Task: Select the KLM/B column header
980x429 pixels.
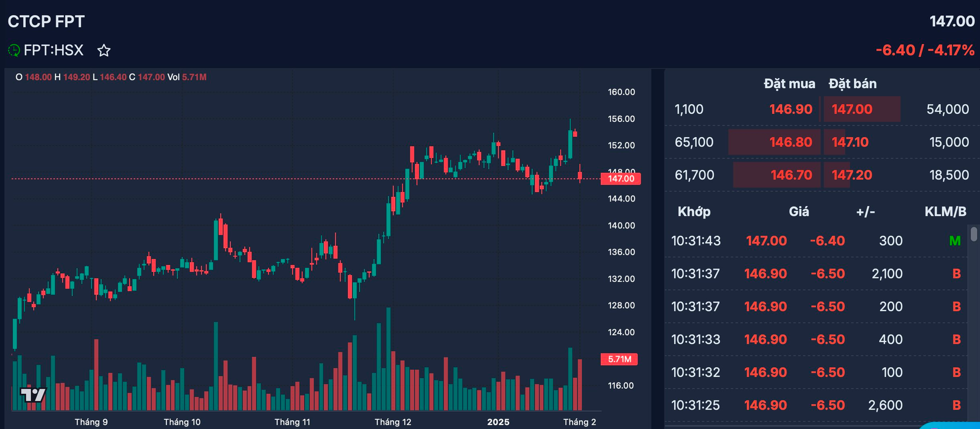Action: click(945, 212)
